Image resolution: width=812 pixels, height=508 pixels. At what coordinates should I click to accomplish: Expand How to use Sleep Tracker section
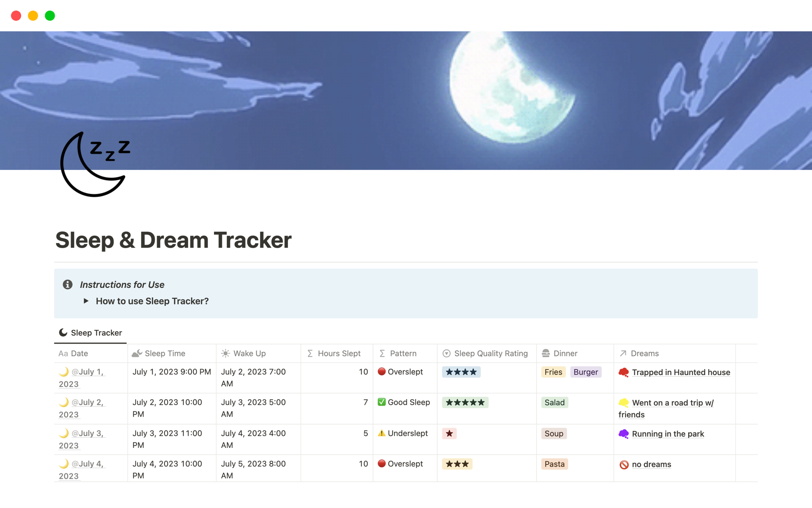(86, 301)
